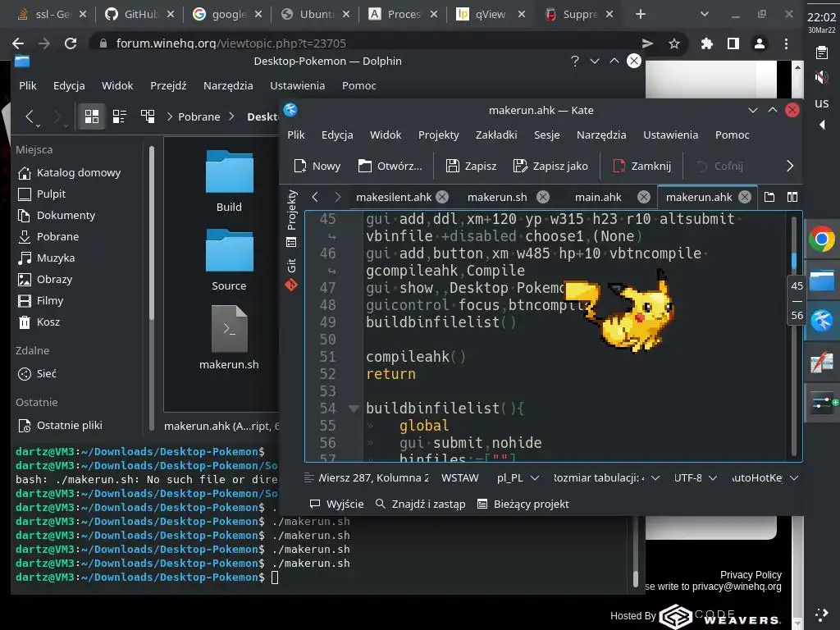Screen dimensions: 840x630
Task: Go back in Dolphin with the back arrow
Action: tap(30, 116)
